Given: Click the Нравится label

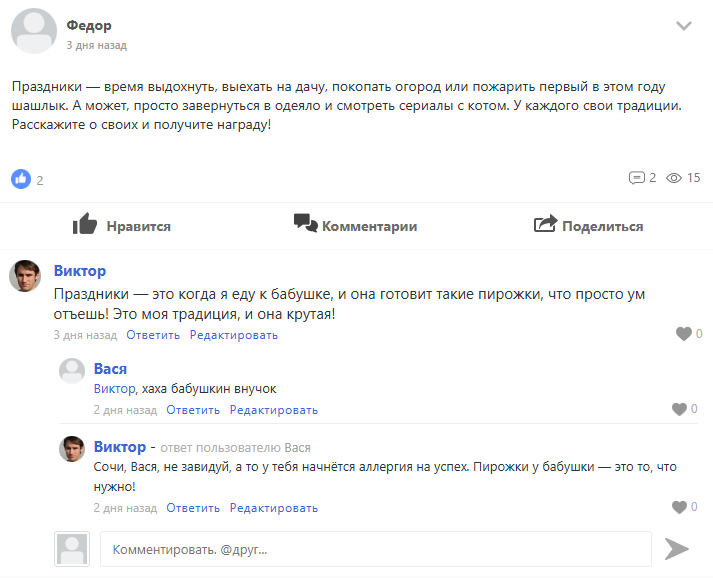Looking at the screenshot, I should click(x=139, y=226).
